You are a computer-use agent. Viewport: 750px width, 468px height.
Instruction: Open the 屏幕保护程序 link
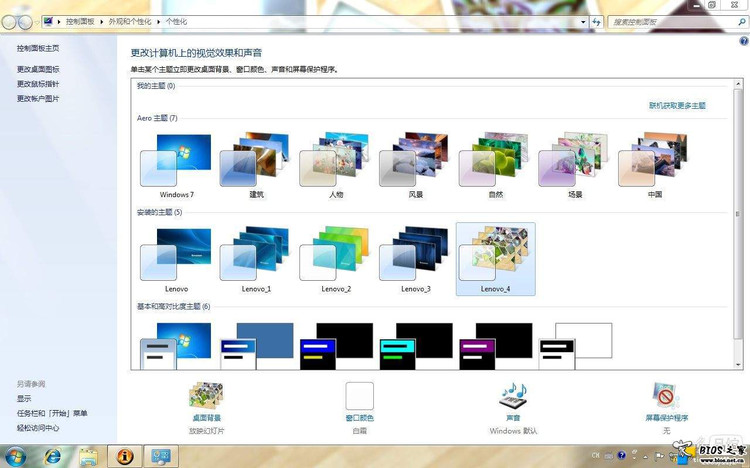667,418
